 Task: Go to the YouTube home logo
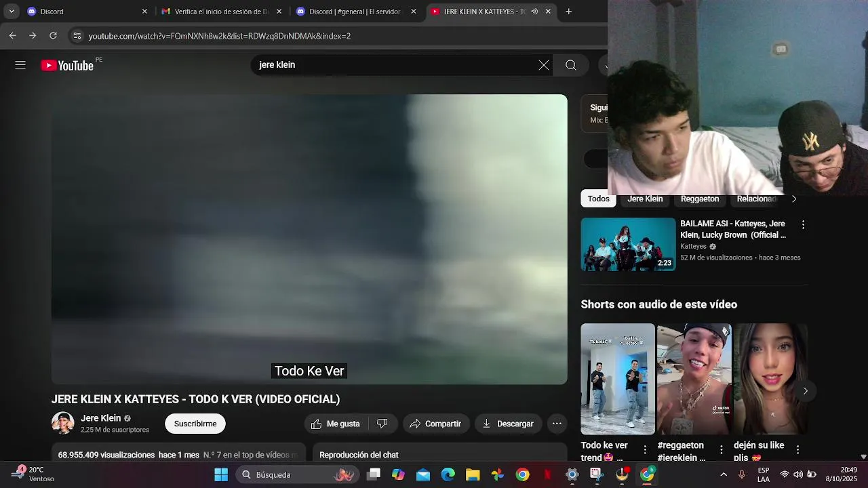(67, 65)
